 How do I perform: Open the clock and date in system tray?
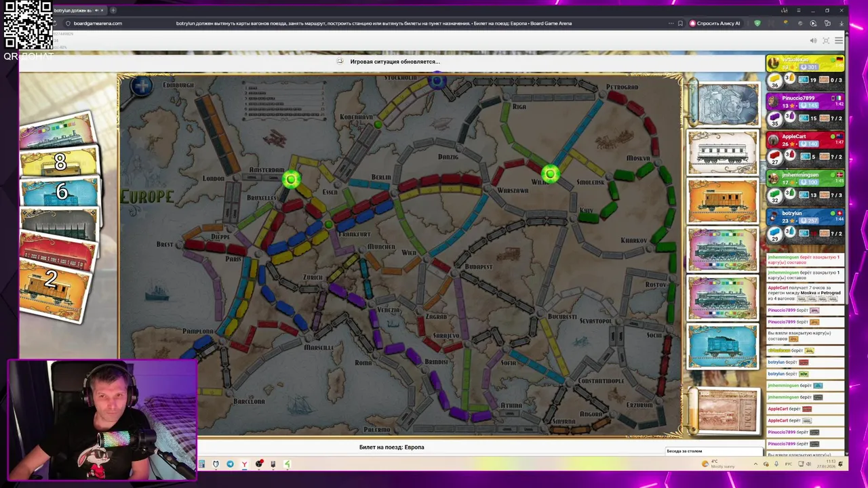coord(825,464)
